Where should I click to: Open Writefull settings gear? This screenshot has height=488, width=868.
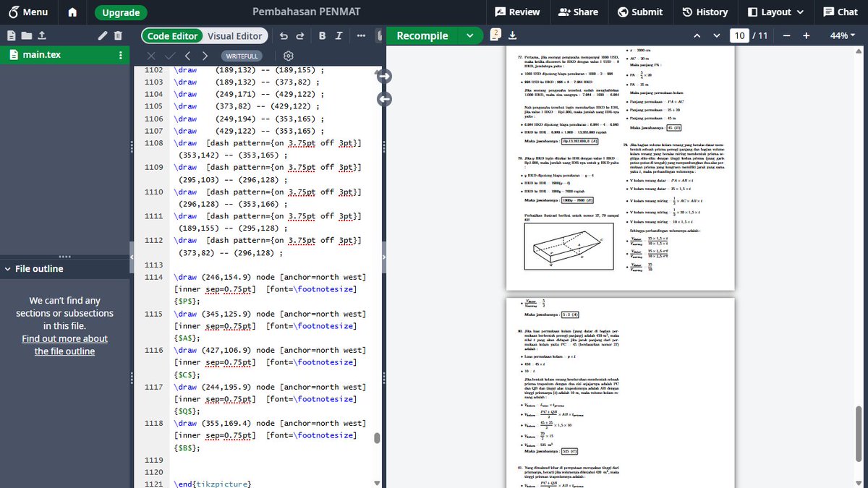(289, 56)
